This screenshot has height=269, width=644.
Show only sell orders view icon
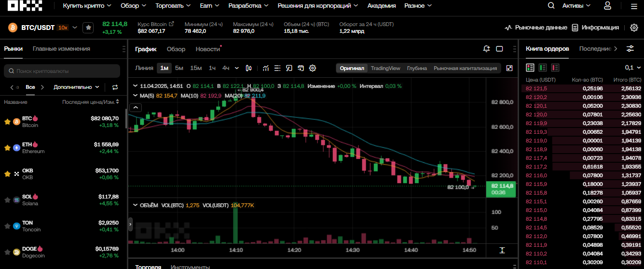point(555,68)
